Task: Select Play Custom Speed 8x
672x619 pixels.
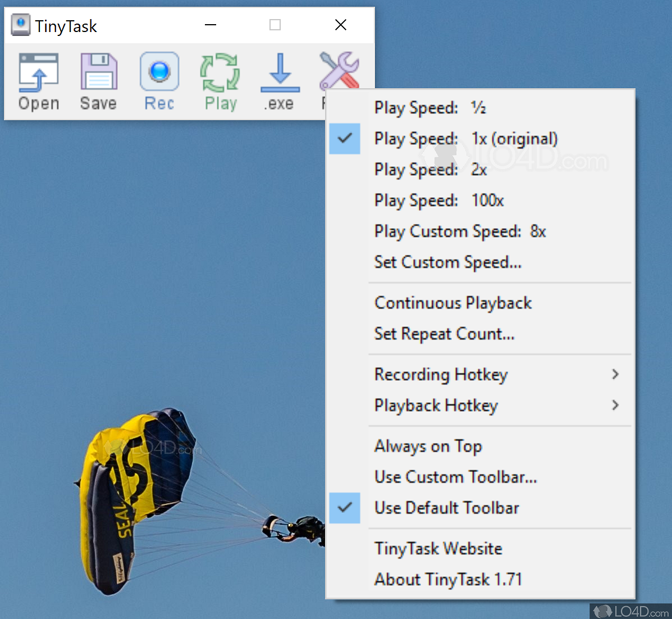Action: [x=460, y=231]
